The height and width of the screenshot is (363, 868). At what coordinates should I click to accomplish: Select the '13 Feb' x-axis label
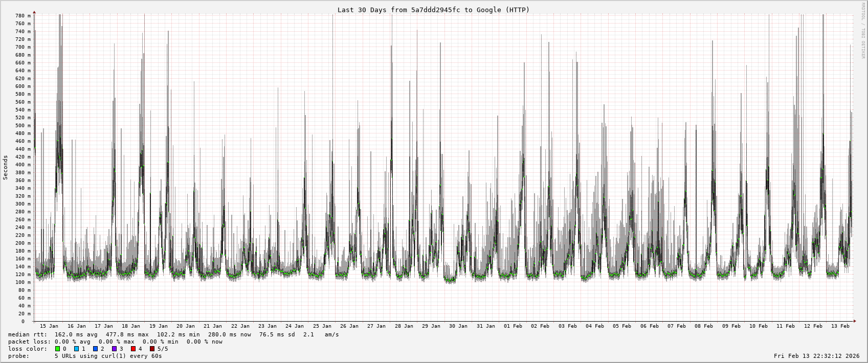coord(840,326)
